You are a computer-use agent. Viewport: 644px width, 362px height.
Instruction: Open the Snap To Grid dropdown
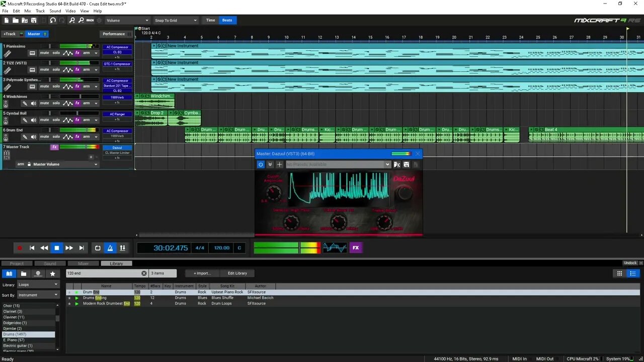tap(176, 21)
